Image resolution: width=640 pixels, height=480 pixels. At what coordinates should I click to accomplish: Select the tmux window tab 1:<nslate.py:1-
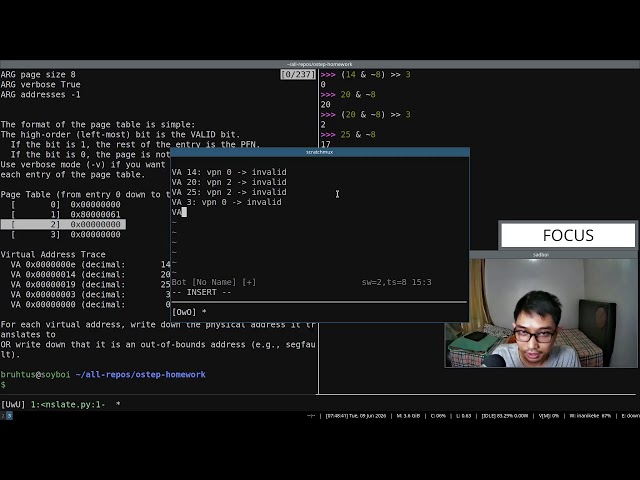point(68,404)
